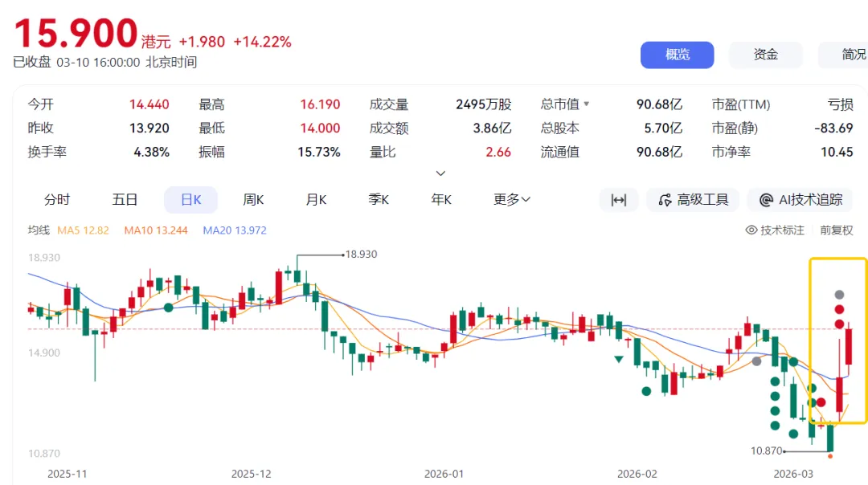Open the 总市值 dropdown triangle

point(586,104)
